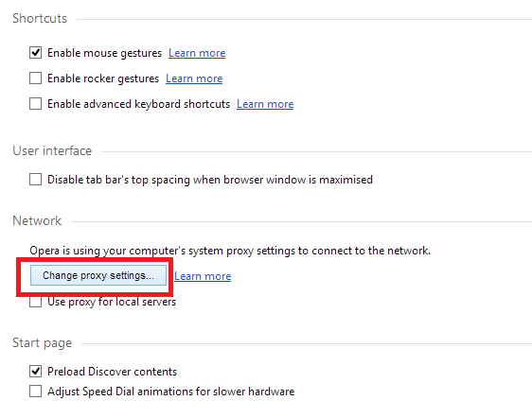The height and width of the screenshot is (418, 532).
Task: Open Learn more link beside proxy settings button
Action: pos(203,276)
